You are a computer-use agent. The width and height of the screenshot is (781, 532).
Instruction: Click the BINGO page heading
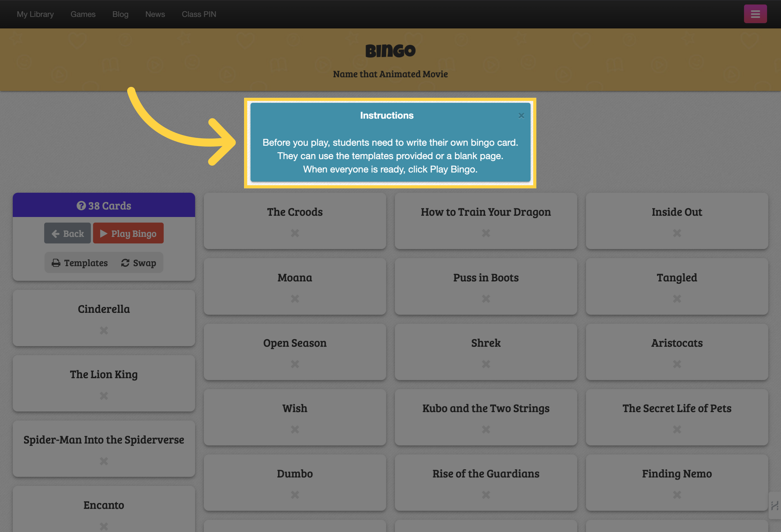click(390, 51)
